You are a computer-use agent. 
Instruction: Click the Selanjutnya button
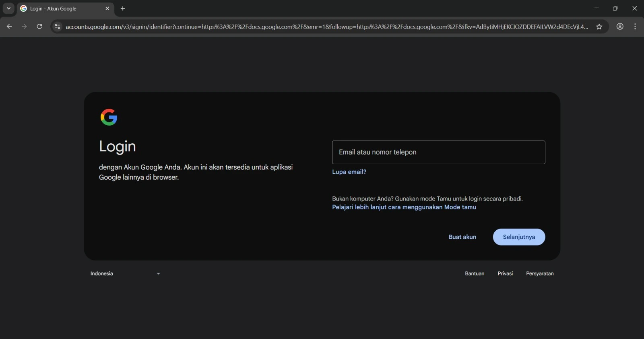[x=519, y=237]
